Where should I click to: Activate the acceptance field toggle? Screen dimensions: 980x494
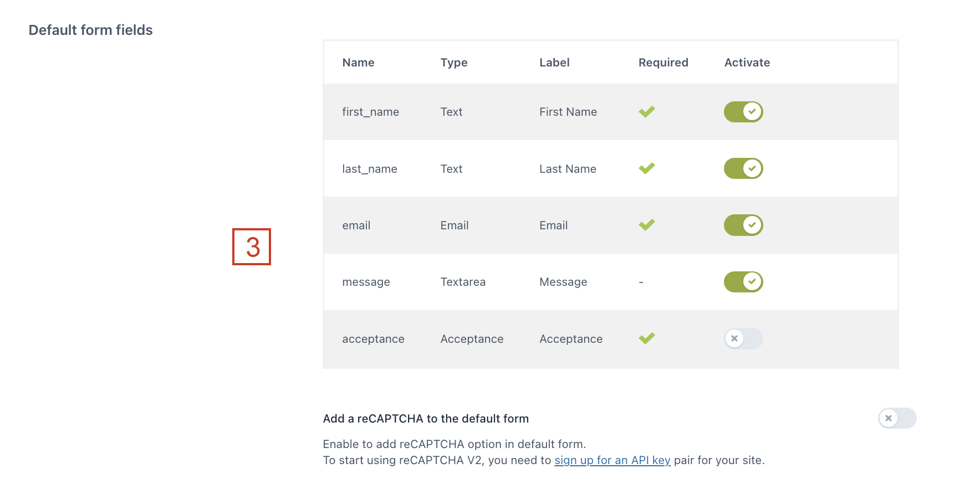743,338
